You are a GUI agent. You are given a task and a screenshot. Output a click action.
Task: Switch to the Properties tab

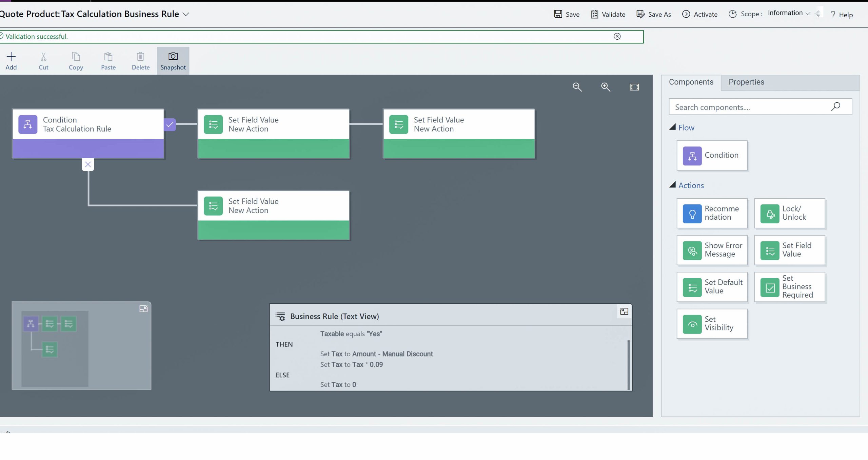(746, 82)
